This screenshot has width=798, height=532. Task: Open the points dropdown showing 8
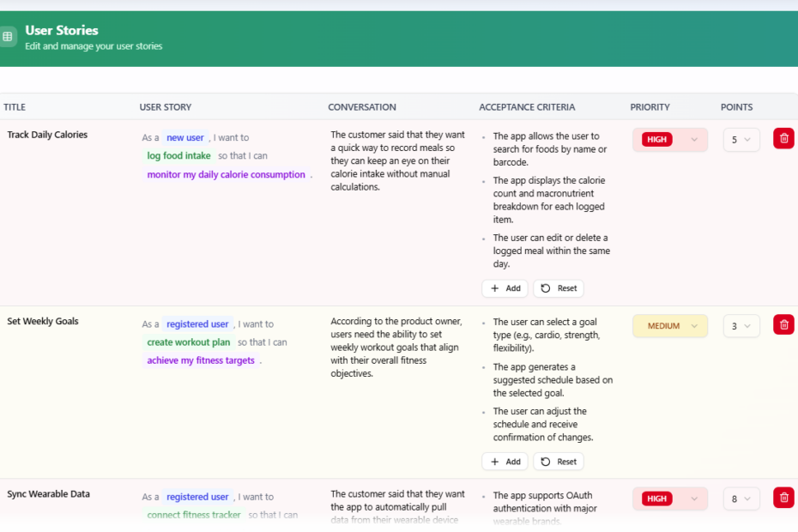coord(741,499)
